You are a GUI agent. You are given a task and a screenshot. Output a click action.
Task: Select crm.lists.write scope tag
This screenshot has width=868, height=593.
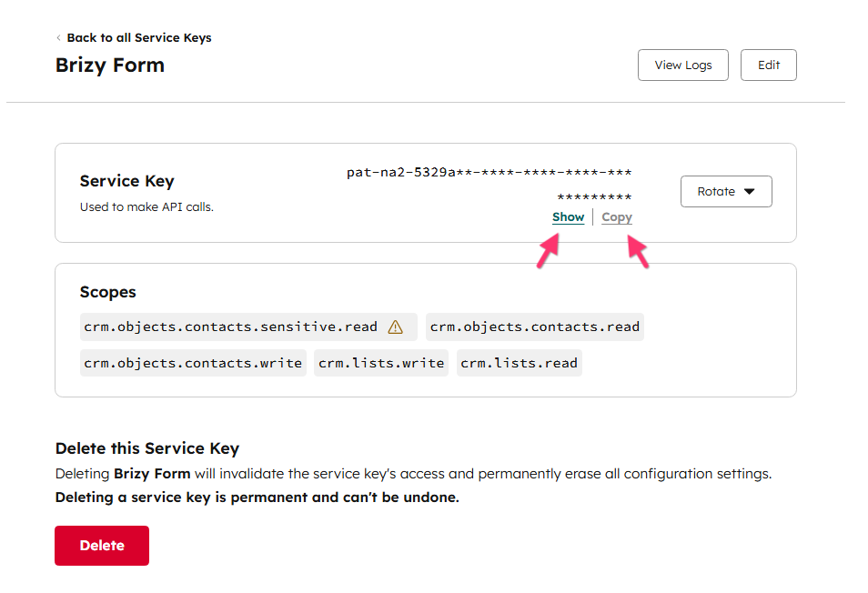(x=381, y=363)
